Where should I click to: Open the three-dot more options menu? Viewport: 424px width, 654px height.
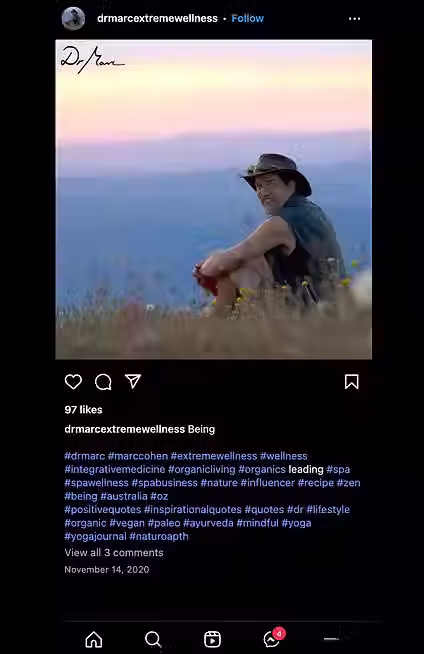[354, 19]
